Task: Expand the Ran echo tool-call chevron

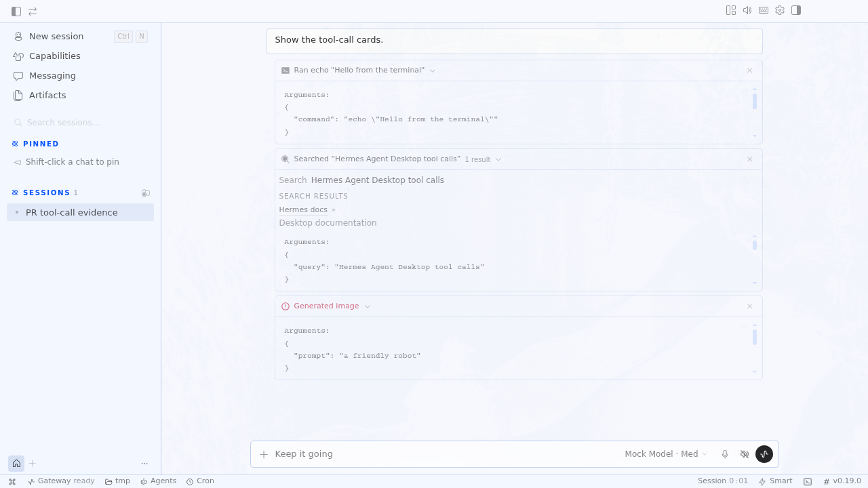Action: pyautogui.click(x=433, y=70)
